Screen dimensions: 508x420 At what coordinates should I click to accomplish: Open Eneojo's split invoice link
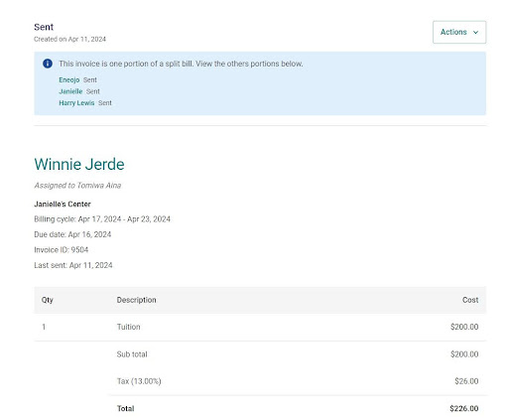pos(69,79)
